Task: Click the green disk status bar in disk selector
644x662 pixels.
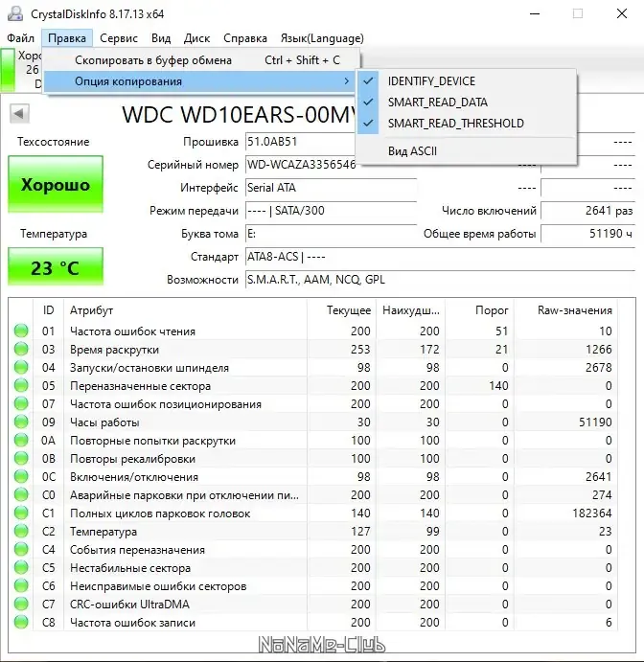Action: [8, 70]
